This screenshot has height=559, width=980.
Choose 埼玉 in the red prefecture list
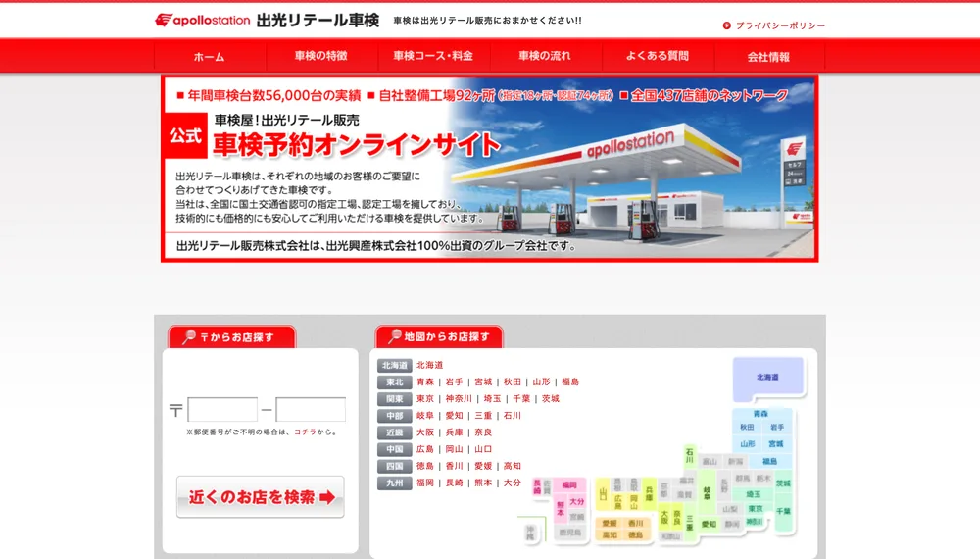[492, 399]
